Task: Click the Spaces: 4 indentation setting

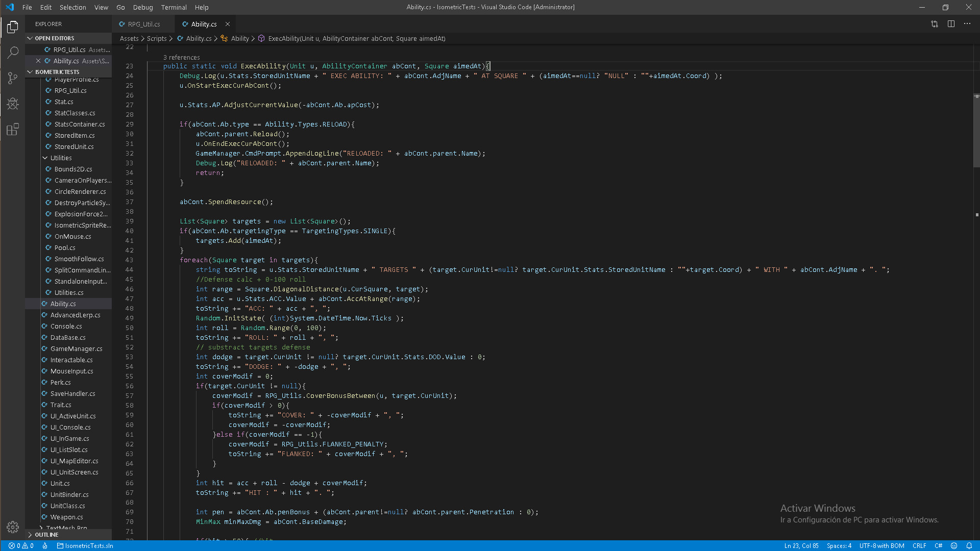Action: (839, 545)
